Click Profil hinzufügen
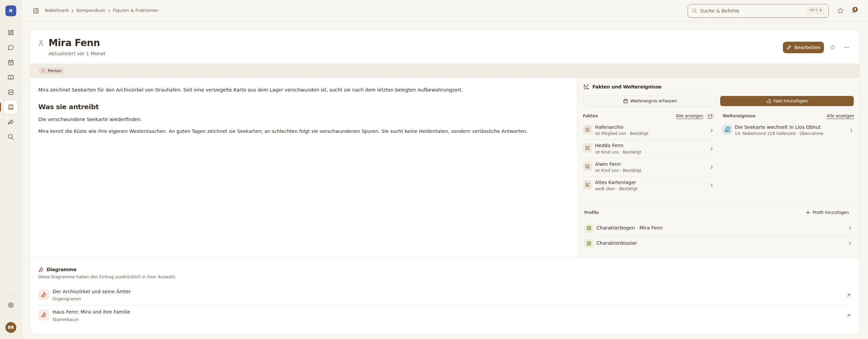 click(x=827, y=213)
